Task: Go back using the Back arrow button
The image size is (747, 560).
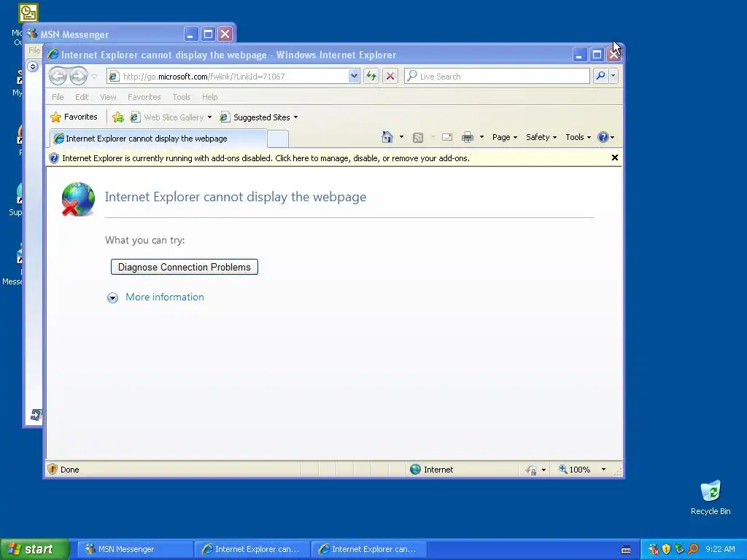Action: [x=58, y=76]
